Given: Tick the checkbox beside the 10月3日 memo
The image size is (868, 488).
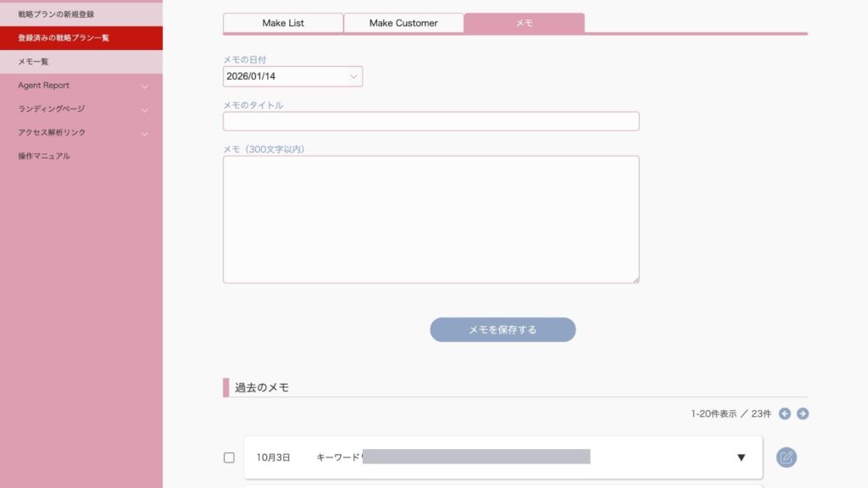Looking at the screenshot, I should click(229, 457).
